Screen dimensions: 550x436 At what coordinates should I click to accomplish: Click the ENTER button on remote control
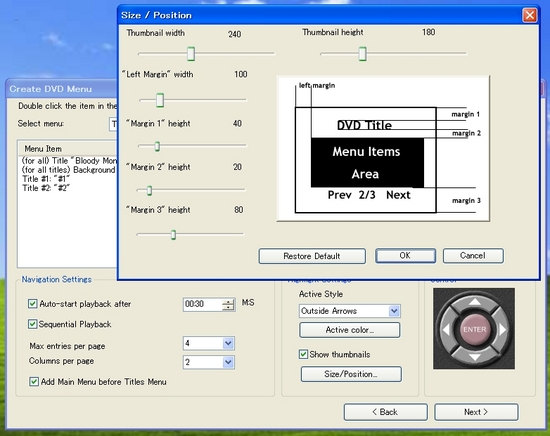475,329
